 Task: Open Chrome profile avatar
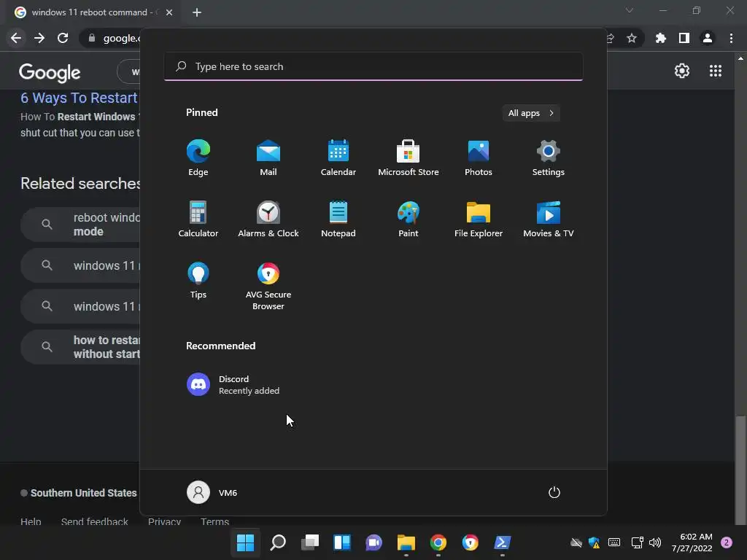(x=708, y=38)
